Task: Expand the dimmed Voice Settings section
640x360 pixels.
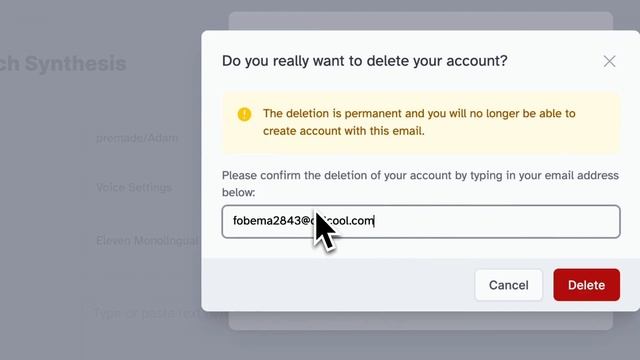Action: coord(134,188)
